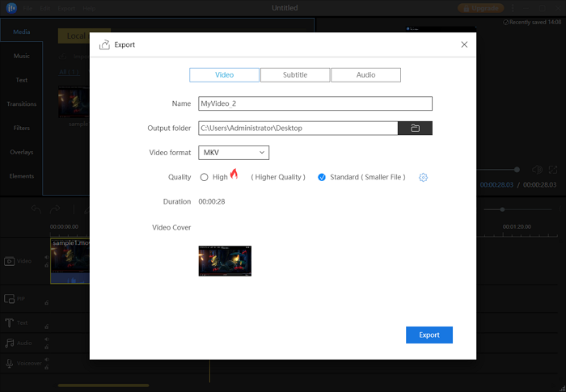
Task: Close the Export dialog
Action: tap(464, 44)
